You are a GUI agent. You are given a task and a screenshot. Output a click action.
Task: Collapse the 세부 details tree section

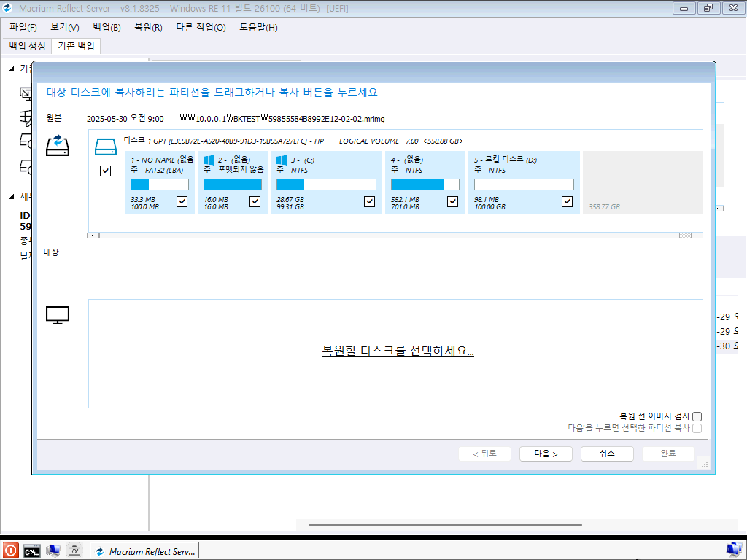pyautogui.click(x=12, y=196)
